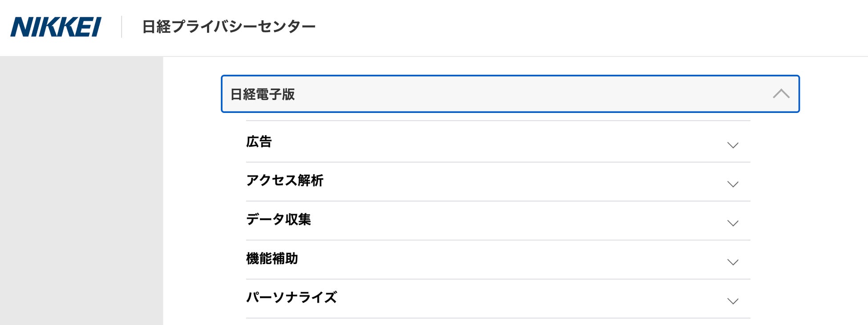Click the 日経プライバシーセンター header title

pos(228,27)
